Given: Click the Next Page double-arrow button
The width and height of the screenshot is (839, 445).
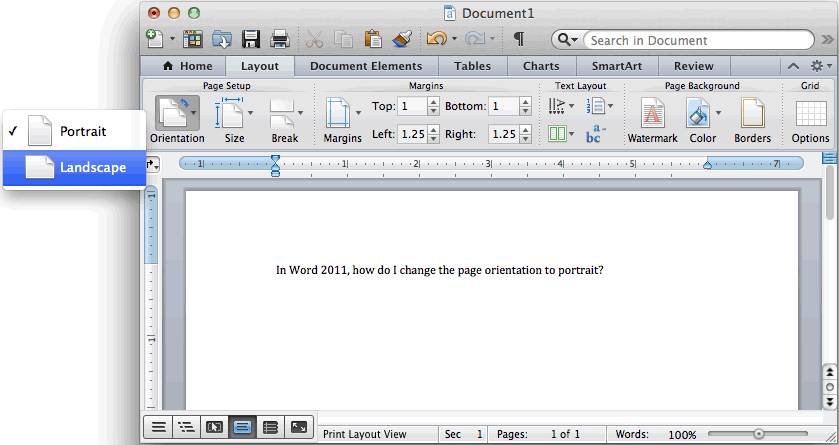Looking at the screenshot, I should [830, 401].
